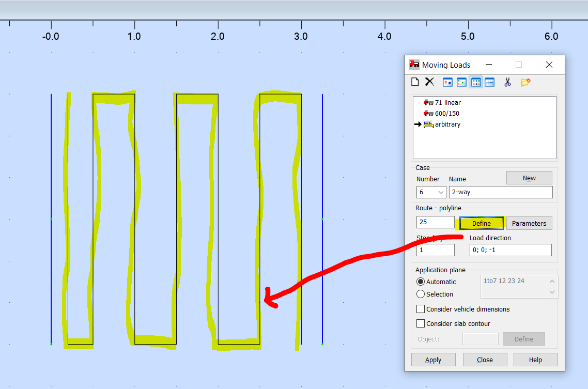Screen dimensions: 588x389
Task: Apply the moving load settings
Action: (x=433, y=359)
